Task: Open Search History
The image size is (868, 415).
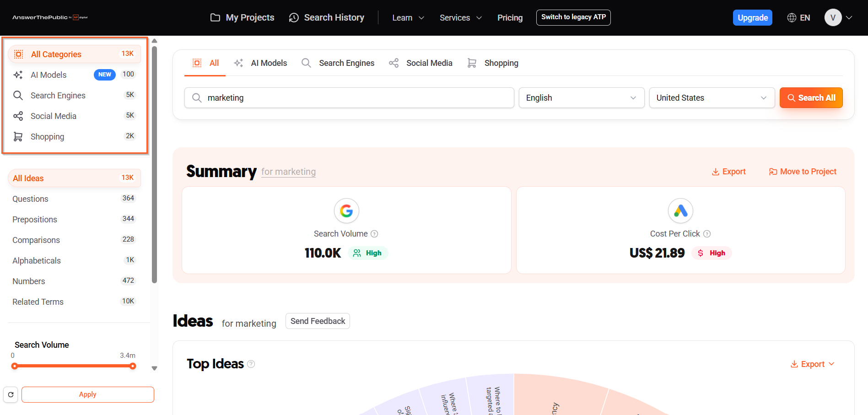Action: tap(327, 18)
